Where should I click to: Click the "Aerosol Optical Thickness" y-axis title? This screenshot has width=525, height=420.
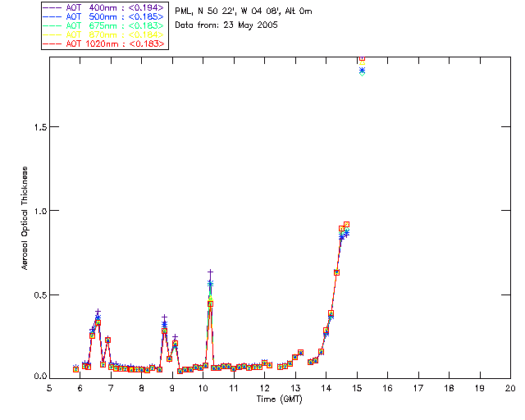coord(25,218)
